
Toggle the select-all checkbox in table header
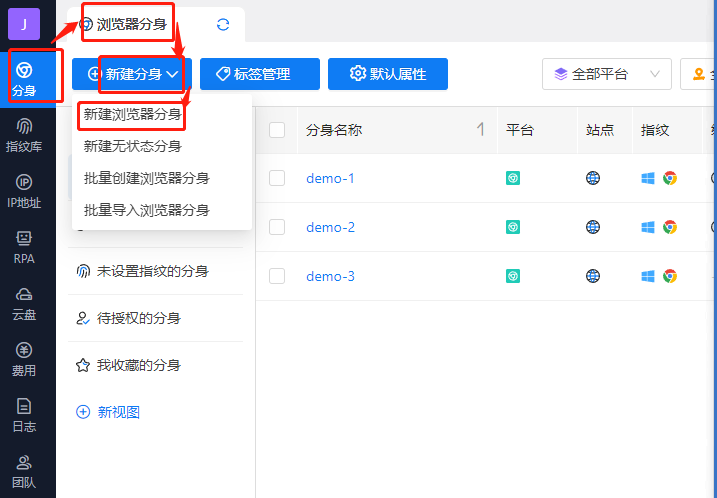coord(277,130)
